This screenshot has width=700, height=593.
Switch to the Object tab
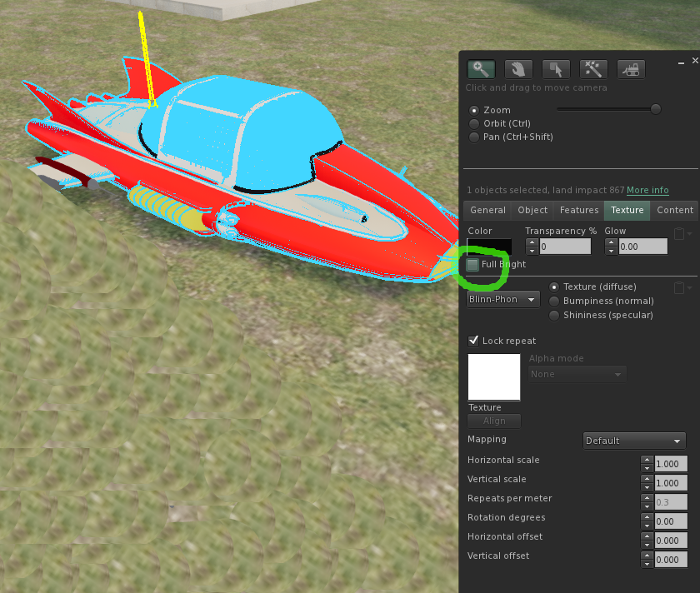click(532, 210)
